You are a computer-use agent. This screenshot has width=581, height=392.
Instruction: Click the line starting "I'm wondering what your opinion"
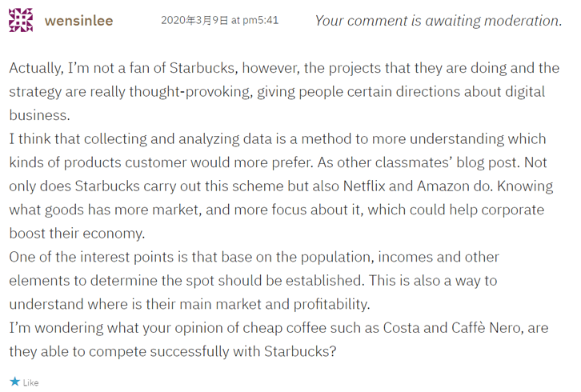tap(160, 328)
